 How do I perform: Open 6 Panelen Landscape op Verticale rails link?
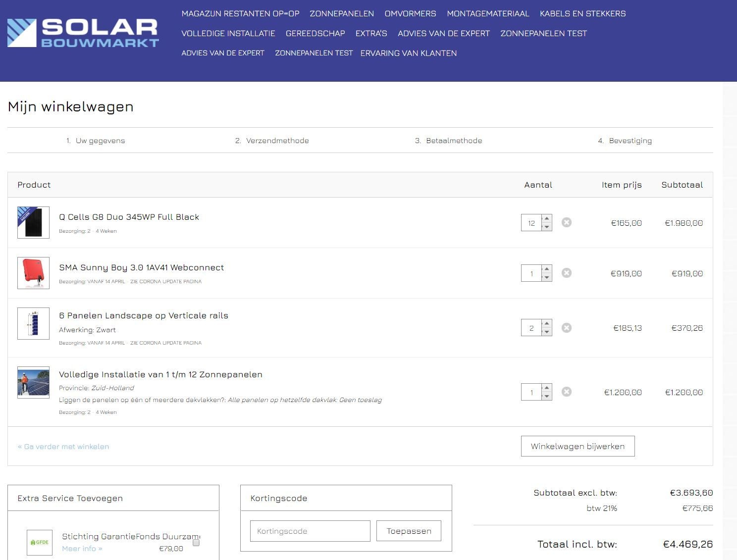tap(144, 315)
